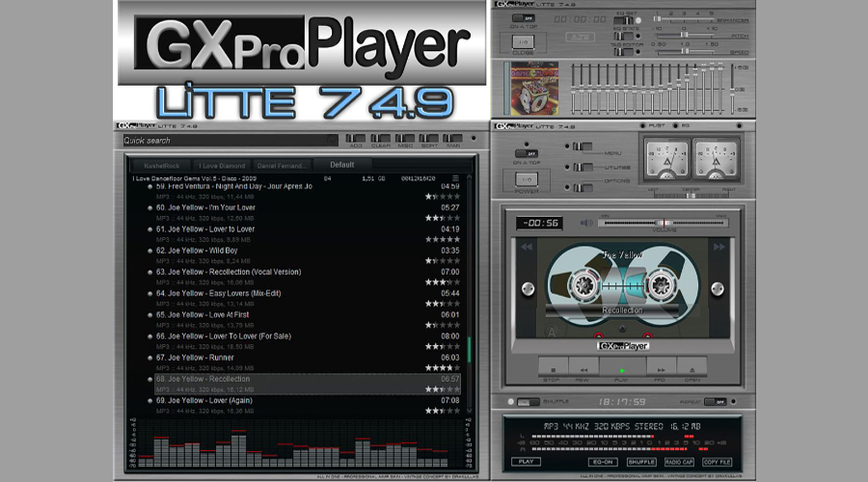Toggle the EQ STATE switch
The height and width of the screenshot is (482, 868).
[623, 36]
